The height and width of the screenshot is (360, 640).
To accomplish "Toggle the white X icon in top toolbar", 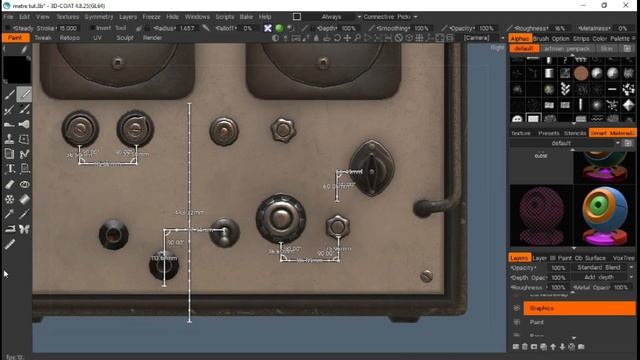I will 268,28.
